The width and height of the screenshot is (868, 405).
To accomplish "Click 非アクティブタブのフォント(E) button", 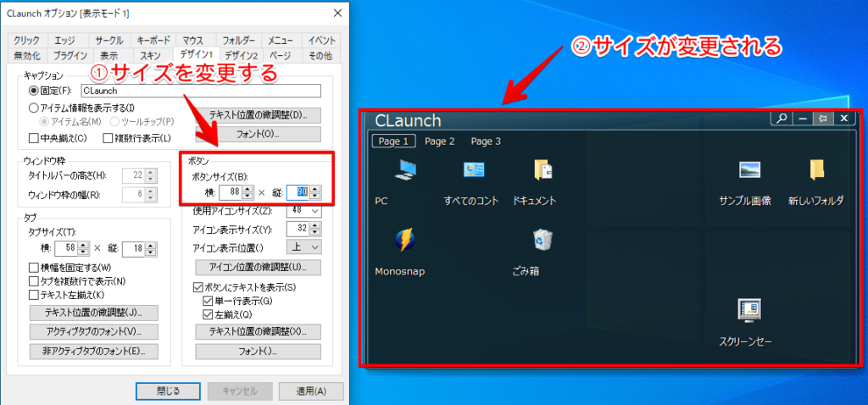I will coord(93,352).
